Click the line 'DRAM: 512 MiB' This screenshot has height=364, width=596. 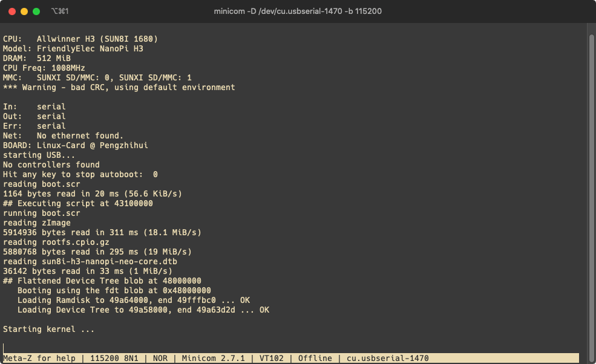click(37, 59)
